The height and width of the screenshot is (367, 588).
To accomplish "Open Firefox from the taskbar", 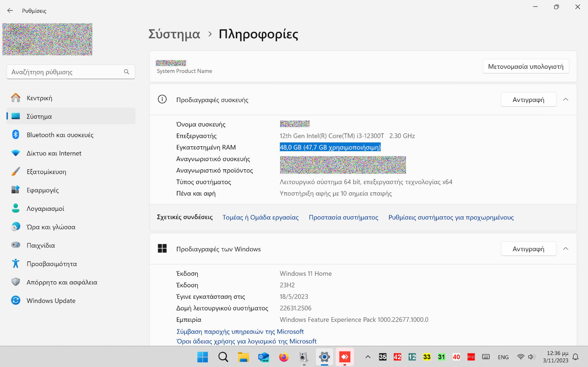I will click(x=284, y=357).
